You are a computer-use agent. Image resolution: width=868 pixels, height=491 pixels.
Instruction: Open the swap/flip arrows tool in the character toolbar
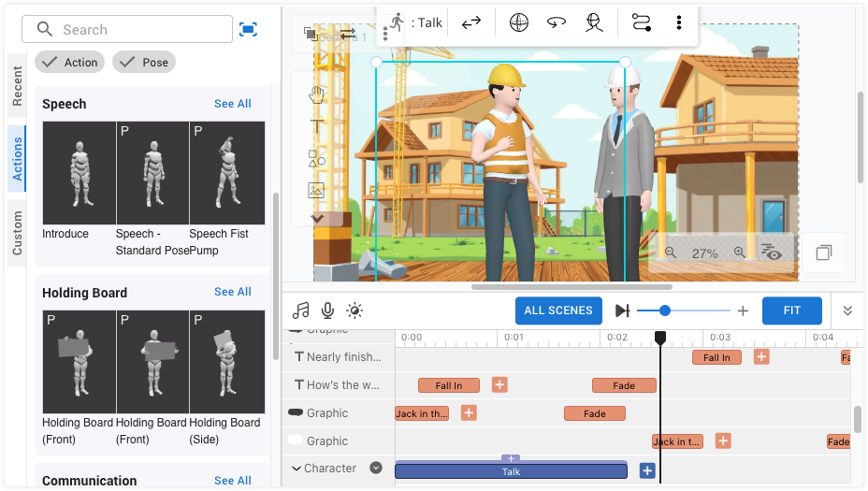471,22
